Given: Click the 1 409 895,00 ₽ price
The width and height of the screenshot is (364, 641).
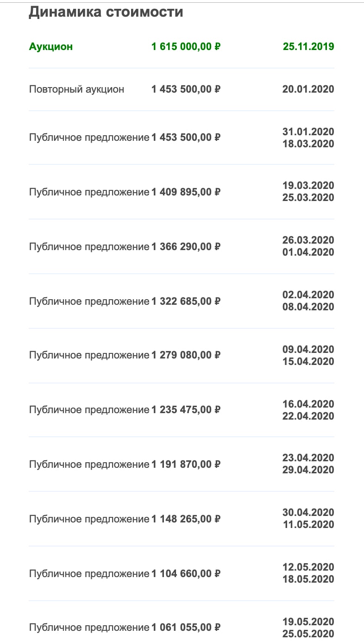Looking at the screenshot, I should (x=186, y=192).
